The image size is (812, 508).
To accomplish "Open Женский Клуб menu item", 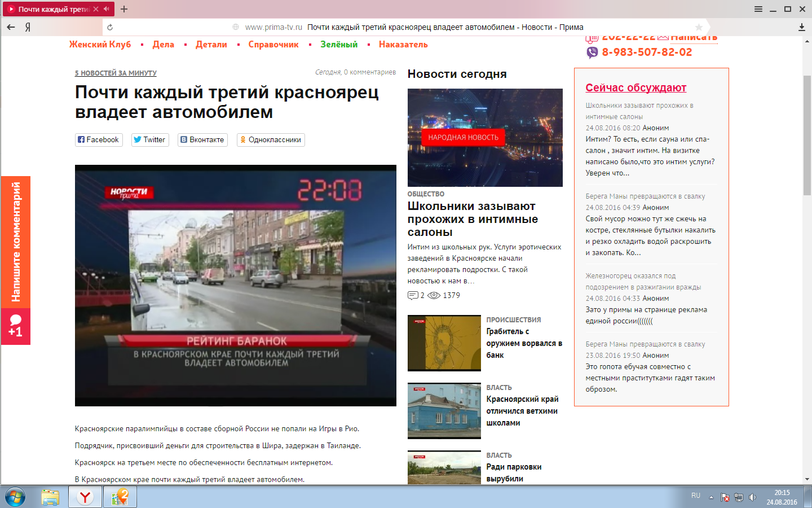I will pos(100,45).
